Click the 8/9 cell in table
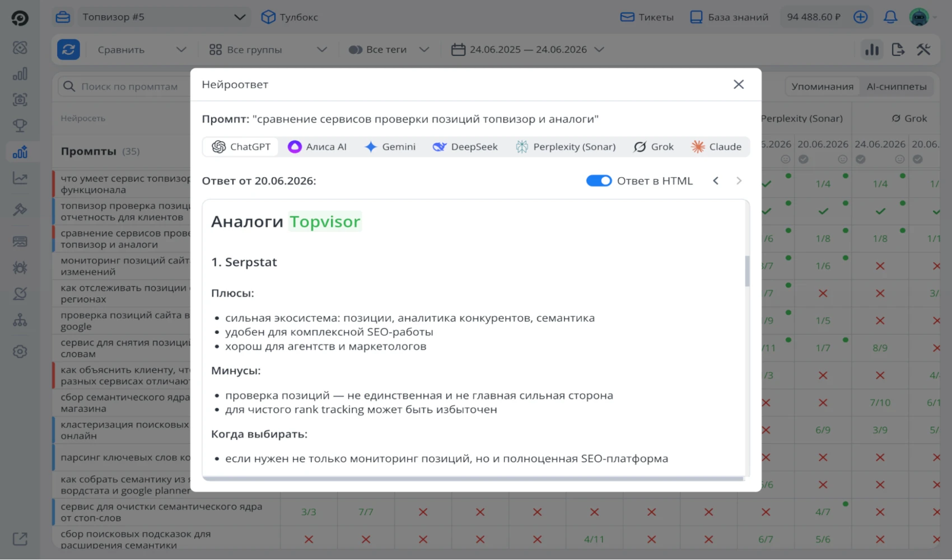Image resolution: width=952 pixels, height=560 pixels. [x=880, y=348]
